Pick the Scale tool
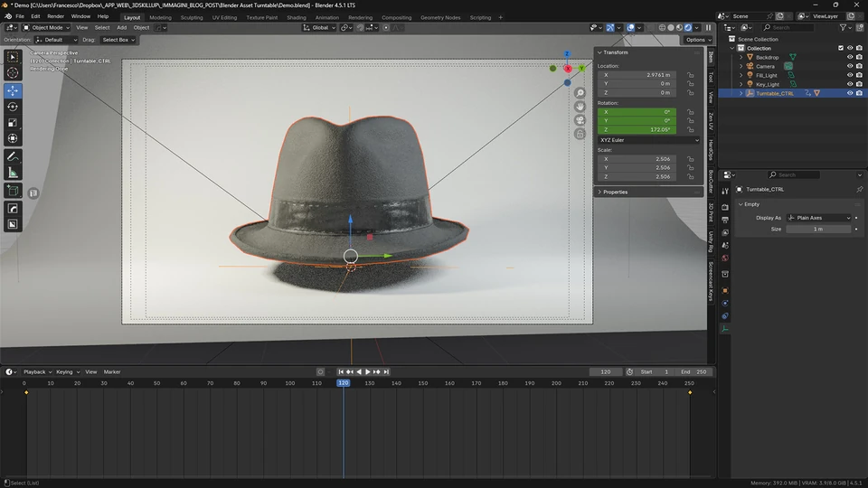This screenshot has width=868, height=488. 13,122
